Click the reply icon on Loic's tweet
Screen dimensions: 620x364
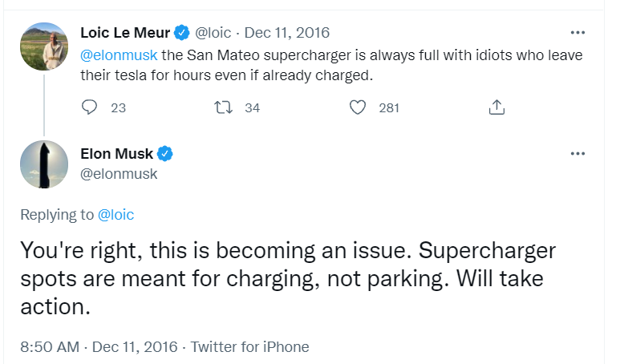(x=91, y=107)
